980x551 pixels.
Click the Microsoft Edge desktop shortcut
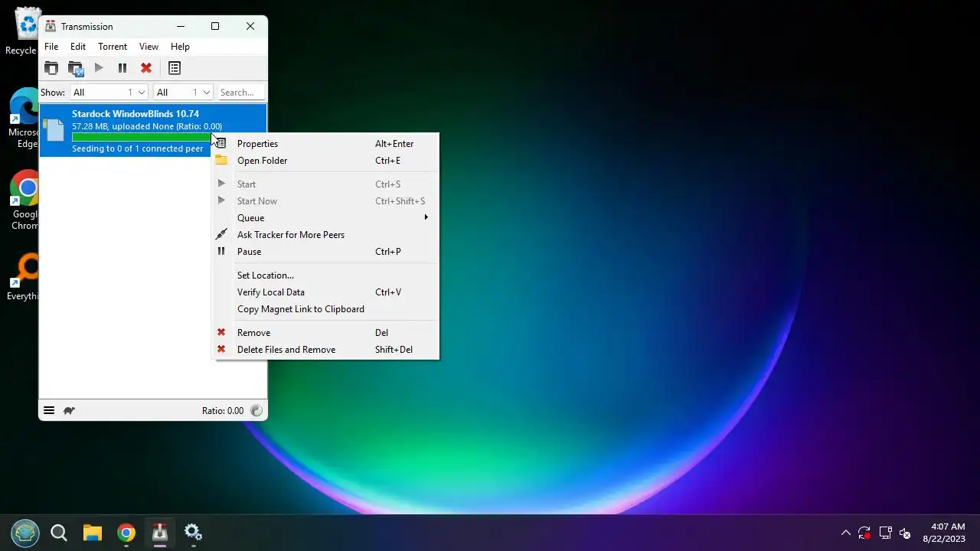[x=23, y=119]
